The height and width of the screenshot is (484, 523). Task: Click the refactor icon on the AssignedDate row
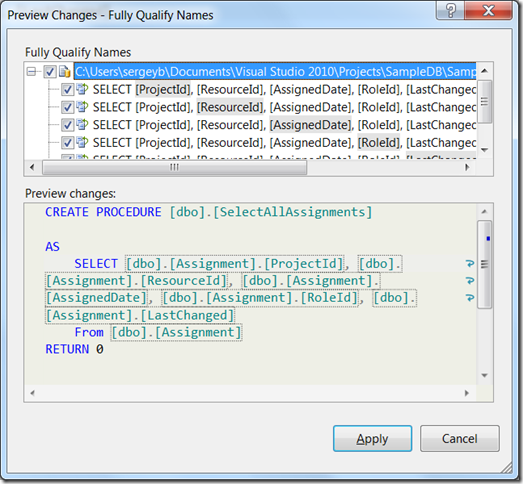(x=82, y=124)
